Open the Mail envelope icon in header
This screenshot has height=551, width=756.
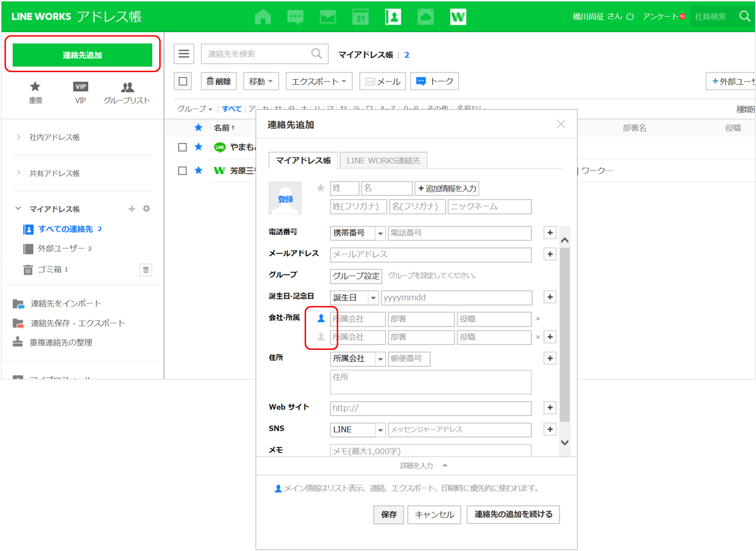328,17
